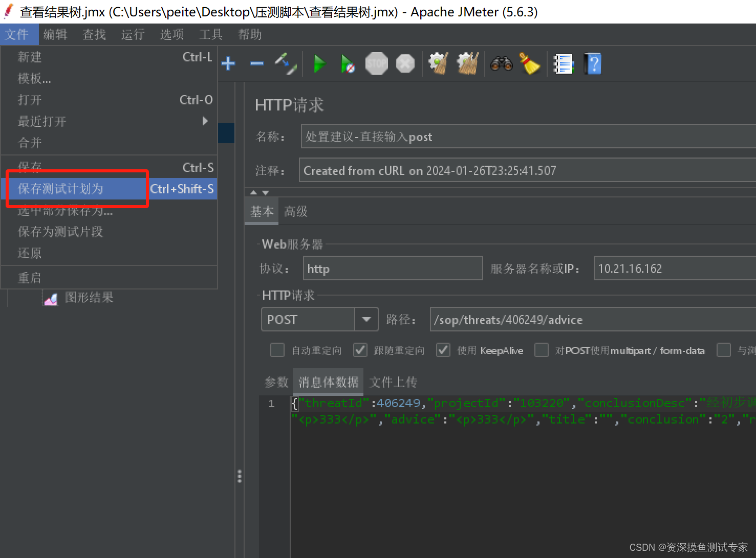Switch to 基本 tab
The height and width of the screenshot is (558, 756).
coord(262,211)
